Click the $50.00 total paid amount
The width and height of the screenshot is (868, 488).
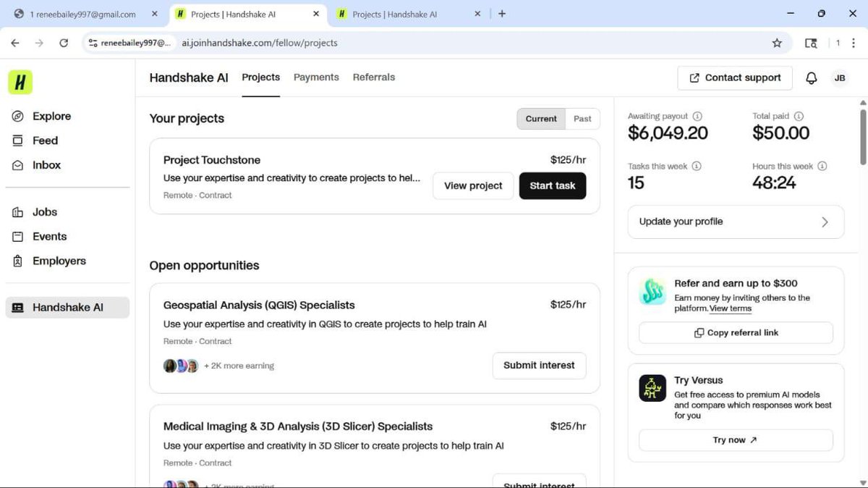pos(781,133)
